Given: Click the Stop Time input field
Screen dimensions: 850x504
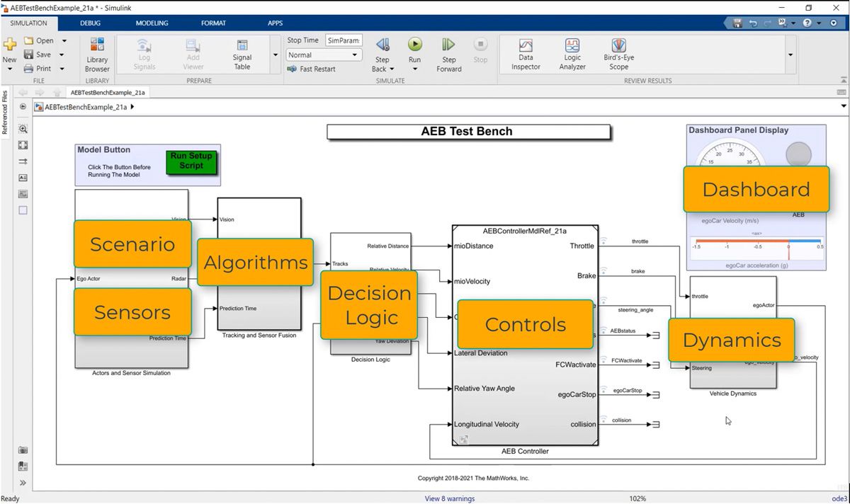Looking at the screenshot, I should pos(344,40).
